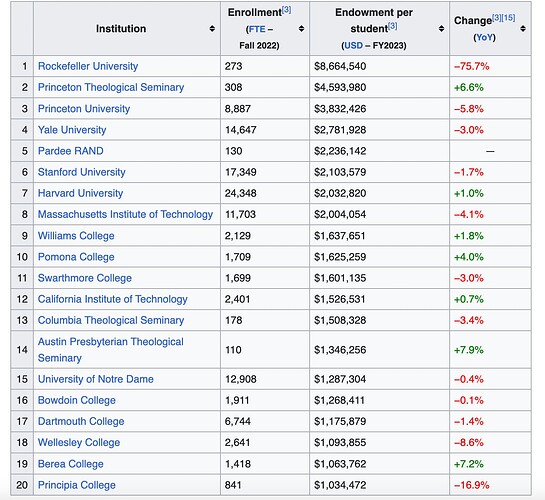
Task: Select enrollment value 6,744
Action: pos(238,421)
